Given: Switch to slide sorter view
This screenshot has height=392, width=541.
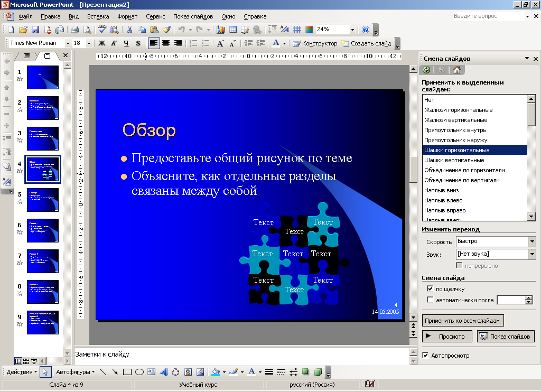Looking at the screenshot, I should coord(26,361).
